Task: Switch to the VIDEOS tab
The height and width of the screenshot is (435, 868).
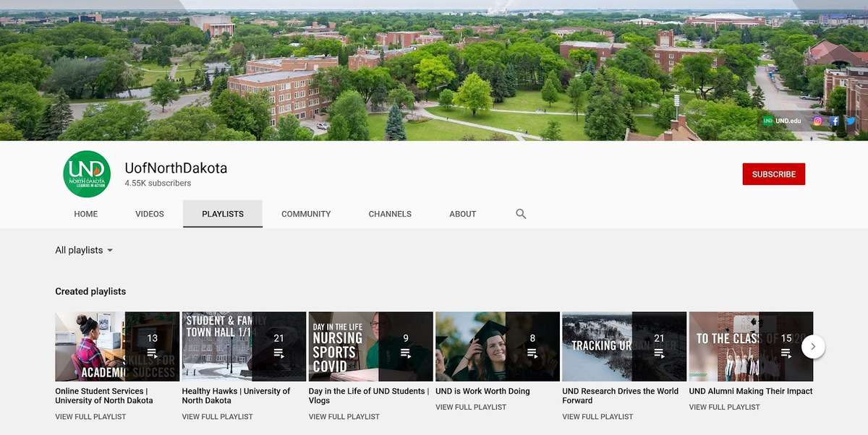Action: tap(149, 214)
